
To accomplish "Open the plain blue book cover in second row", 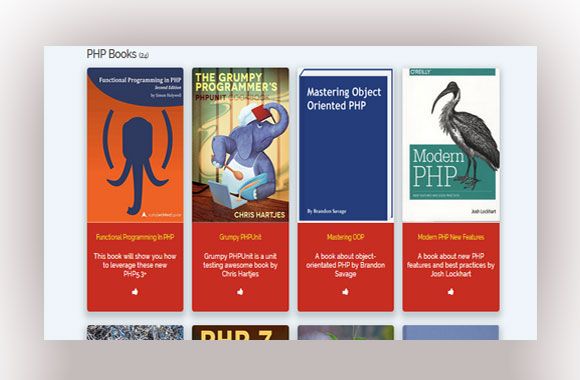I will (451, 333).
